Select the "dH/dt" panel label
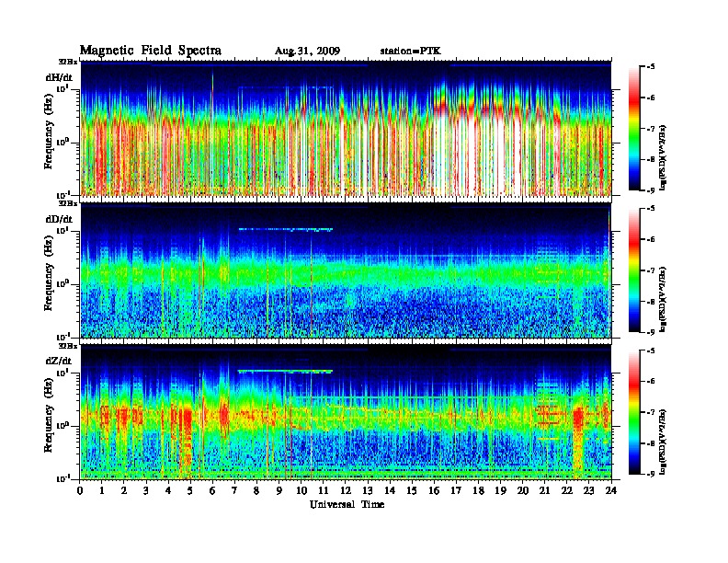 [x=59, y=77]
